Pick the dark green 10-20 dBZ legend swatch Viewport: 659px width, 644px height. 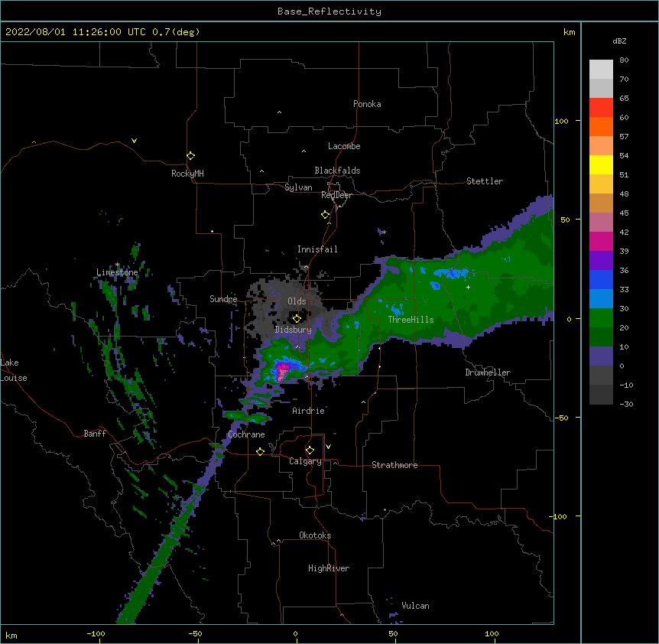click(x=601, y=337)
